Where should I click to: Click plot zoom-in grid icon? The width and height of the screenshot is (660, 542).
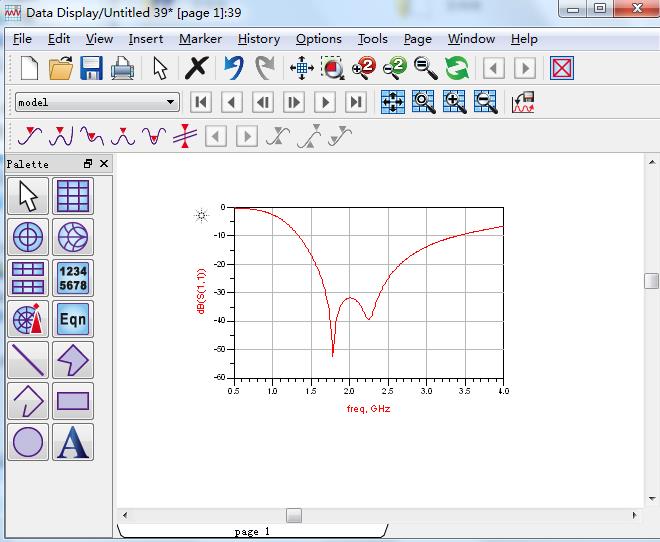coord(455,102)
